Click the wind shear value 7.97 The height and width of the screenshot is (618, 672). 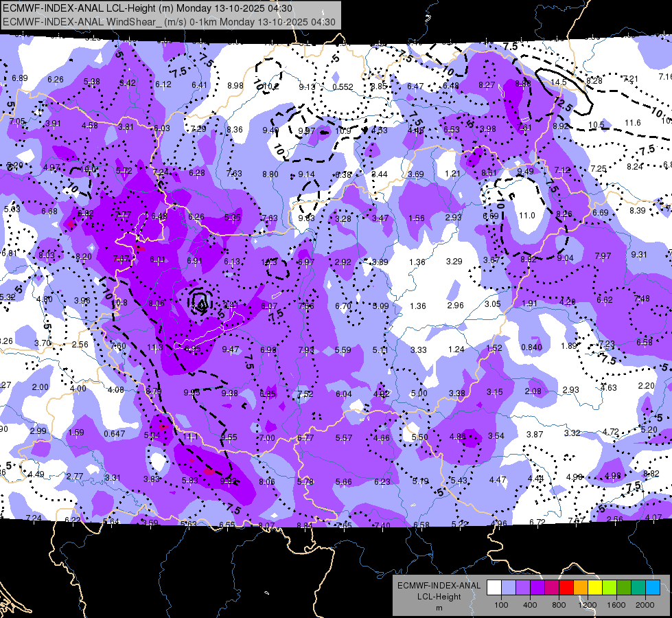603,255
